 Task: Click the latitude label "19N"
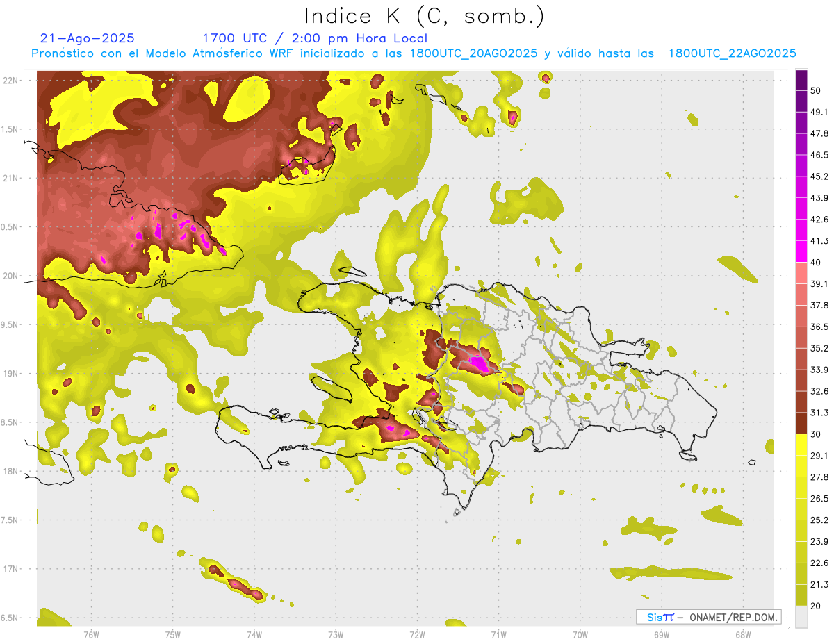coord(11,373)
